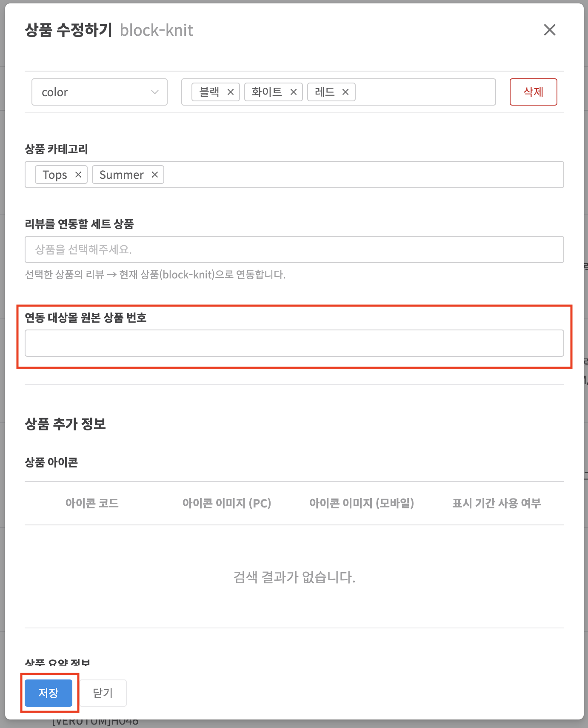
Task: Select the 화이트 tag label
Action: 267,92
